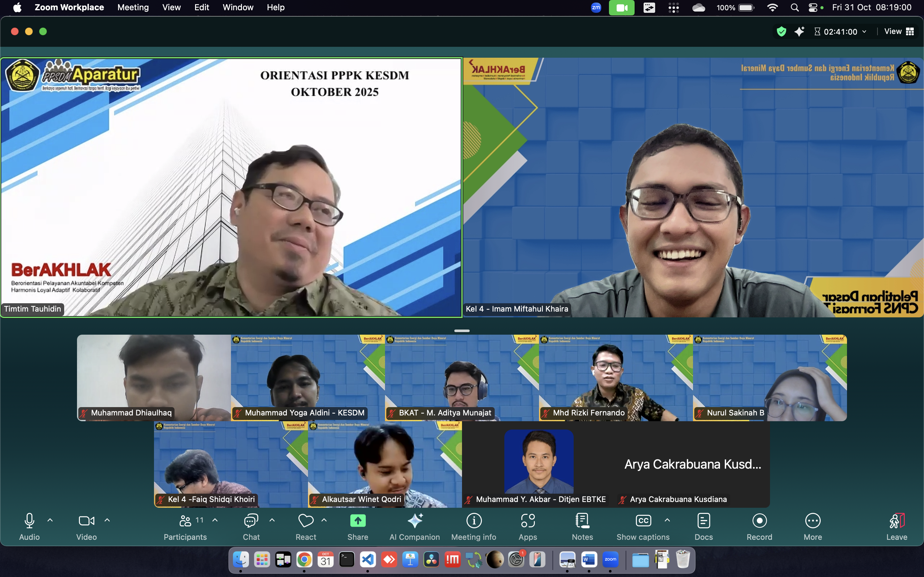Click the green encryption shield icon
The image size is (924, 577).
tap(781, 31)
